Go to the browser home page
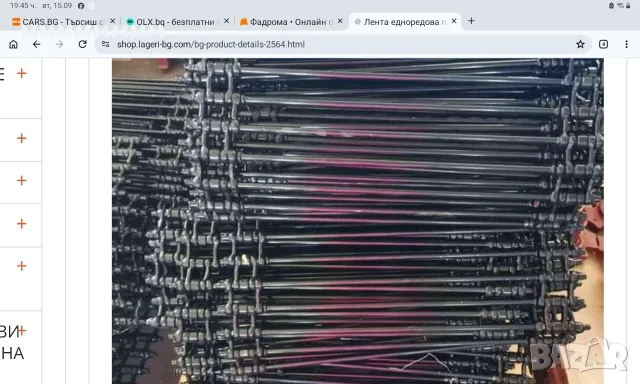 pos(13,44)
